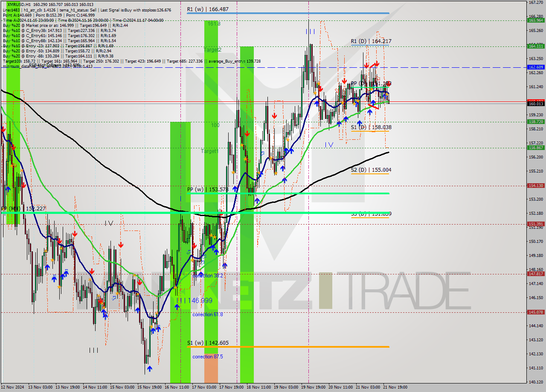The height and width of the screenshot is (392, 546).
Task: Click the '14 Nov 11:00' time label
Action: pyautogui.click(x=94, y=387)
